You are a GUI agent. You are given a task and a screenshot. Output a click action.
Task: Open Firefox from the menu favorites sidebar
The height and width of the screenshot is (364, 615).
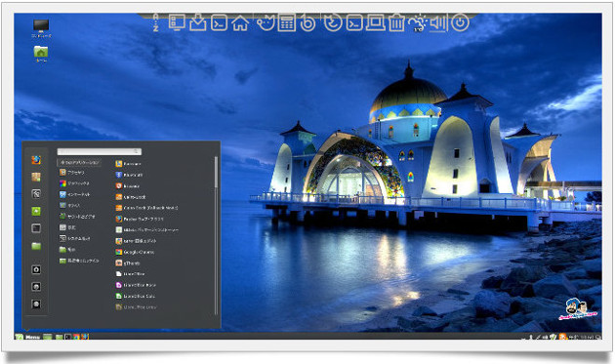pos(36,160)
